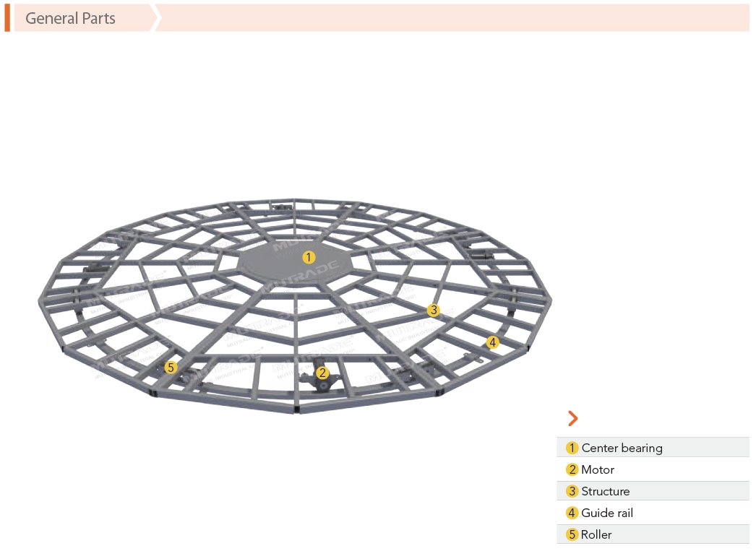The height and width of the screenshot is (551, 756).
Task: Select marker 2 on the motor in diagram
Action: pos(323,373)
